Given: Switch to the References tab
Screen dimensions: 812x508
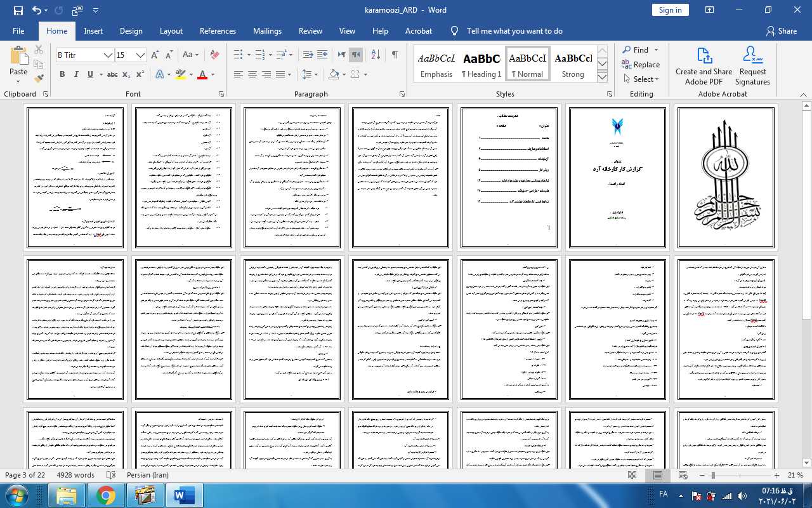Looking at the screenshot, I should point(218,31).
